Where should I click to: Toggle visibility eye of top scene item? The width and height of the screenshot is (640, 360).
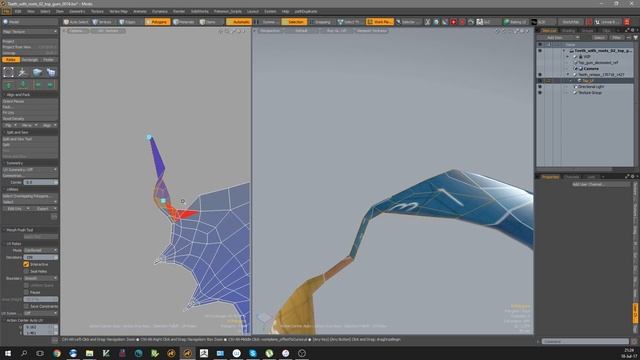(x=540, y=51)
